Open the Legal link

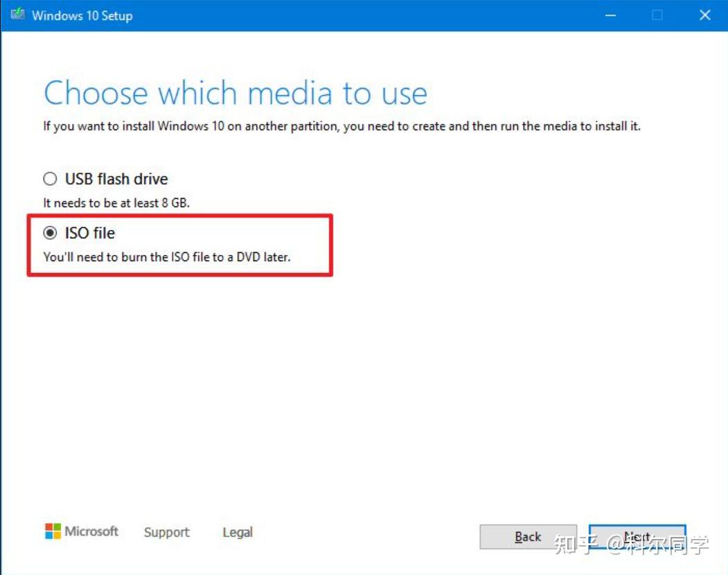(x=237, y=532)
